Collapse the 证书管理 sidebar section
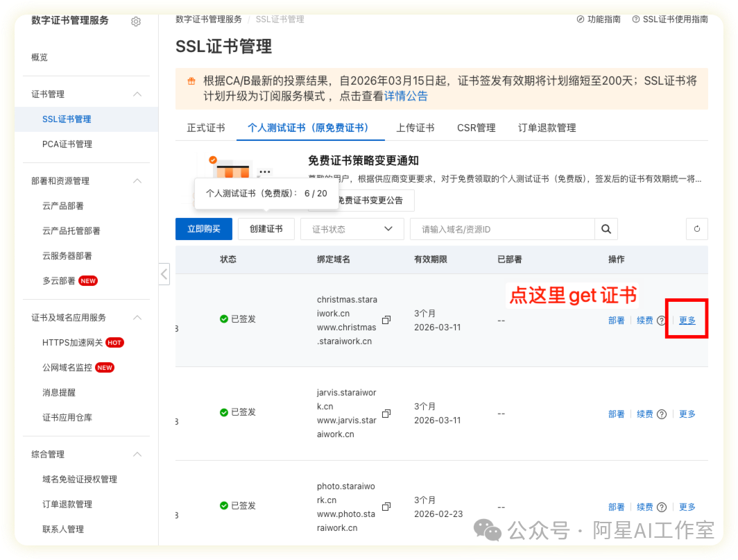The height and width of the screenshot is (560, 738). coord(137,94)
